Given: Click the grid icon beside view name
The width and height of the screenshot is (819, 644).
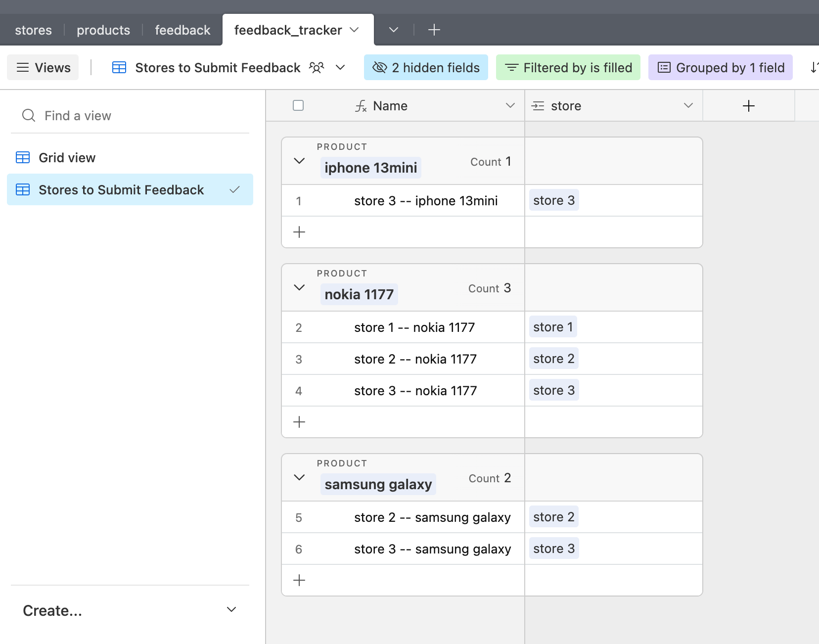Looking at the screenshot, I should point(119,67).
